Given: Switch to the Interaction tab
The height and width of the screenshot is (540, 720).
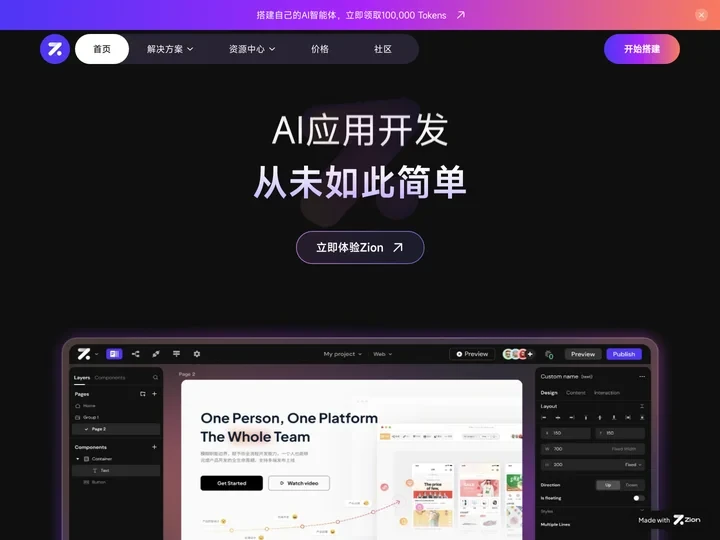Looking at the screenshot, I should point(607,393).
